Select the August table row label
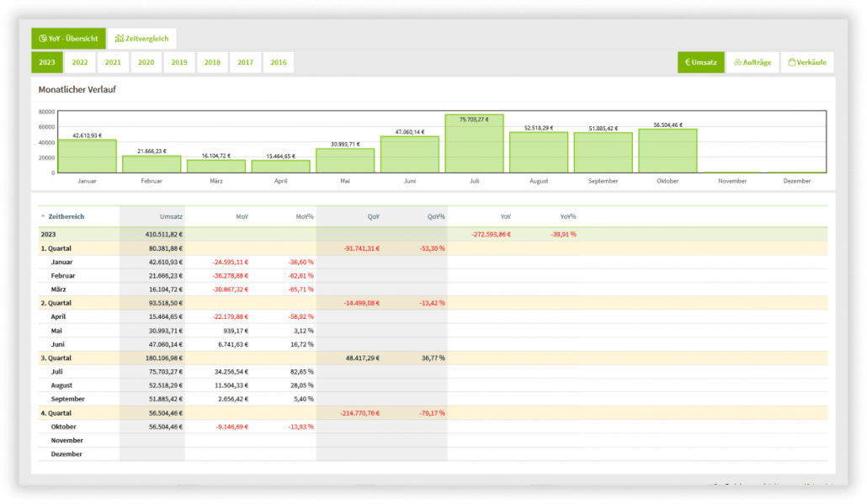The height and width of the screenshot is (504, 867). click(x=61, y=385)
